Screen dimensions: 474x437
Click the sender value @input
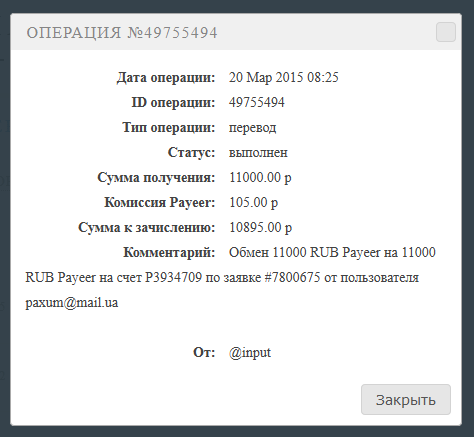pyautogui.click(x=250, y=353)
